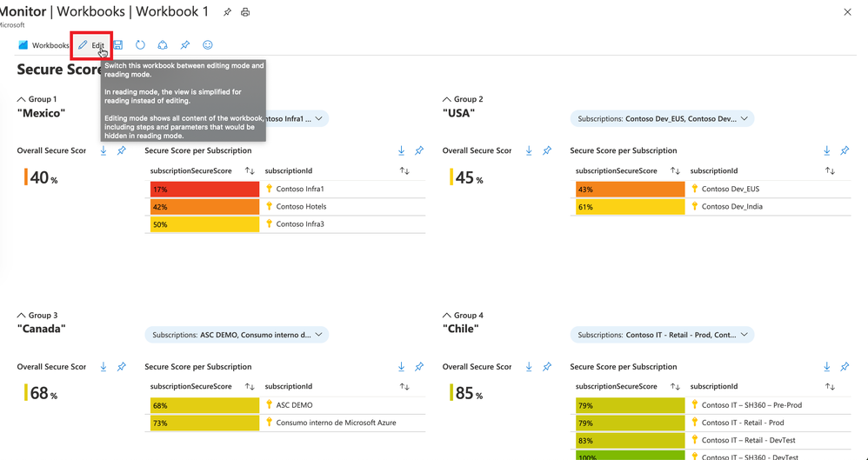This screenshot has width=868, height=460.
Task: Select the Contoso Dev_India subscription row
Action: (711, 207)
